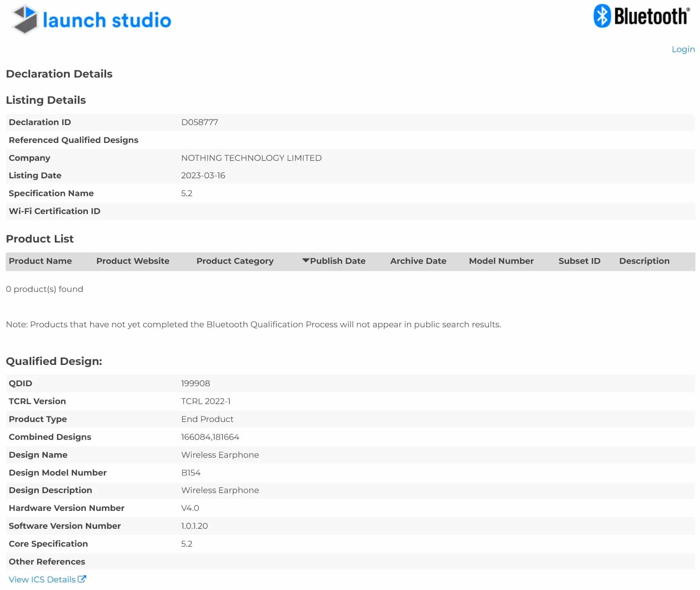700x590 pixels.
Task: Select TCRL Version value TCRL 2022-1
Action: [x=205, y=401]
